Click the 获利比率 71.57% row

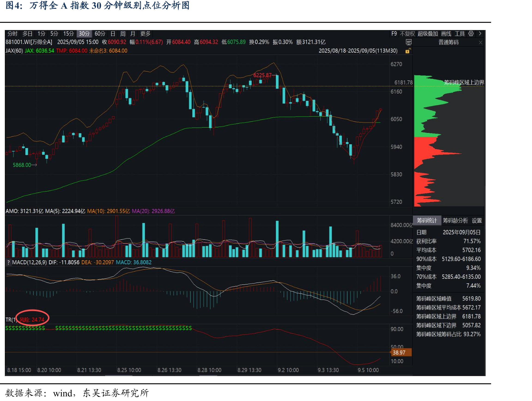point(448,241)
